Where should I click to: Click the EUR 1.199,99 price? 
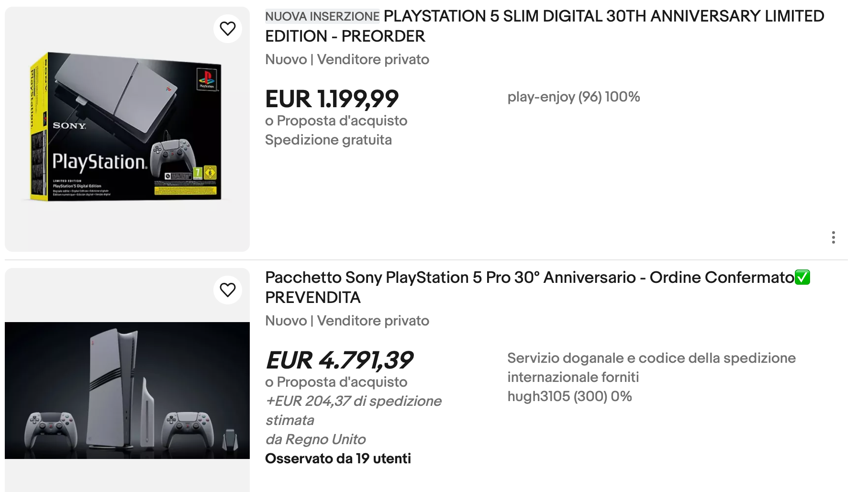click(332, 99)
